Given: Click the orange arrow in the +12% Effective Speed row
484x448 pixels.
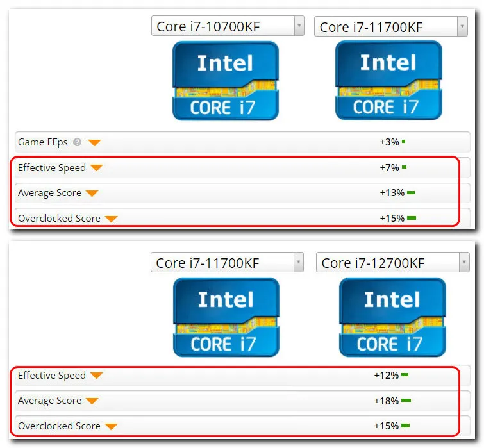Looking at the screenshot, I should [x=96, y=376].
